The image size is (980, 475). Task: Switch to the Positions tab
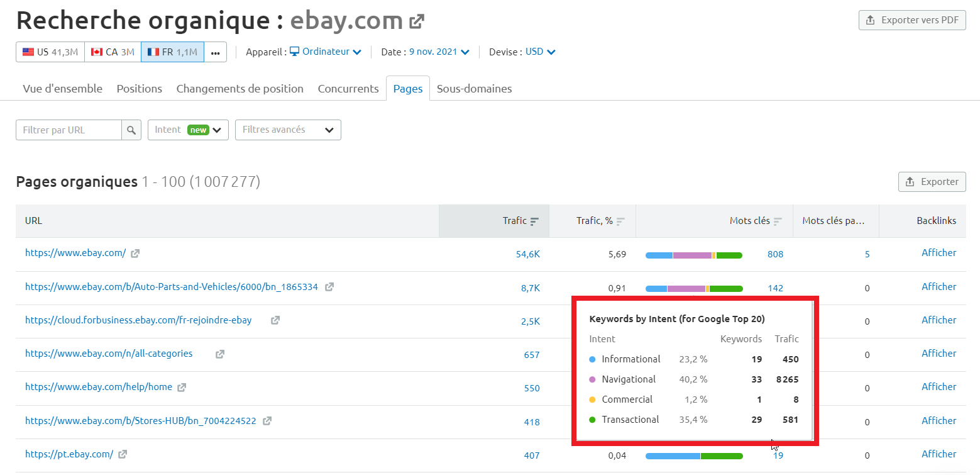pyautogui.click(x=139, y=88)
